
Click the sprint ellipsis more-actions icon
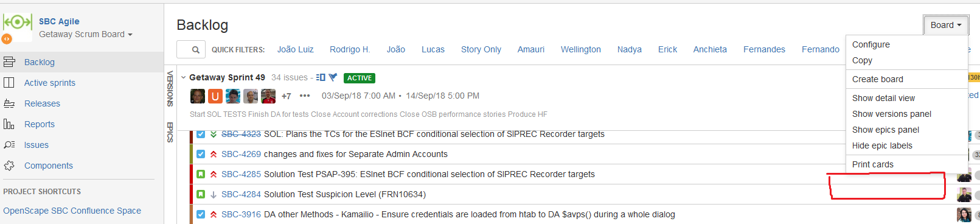[x=305, y=96]
